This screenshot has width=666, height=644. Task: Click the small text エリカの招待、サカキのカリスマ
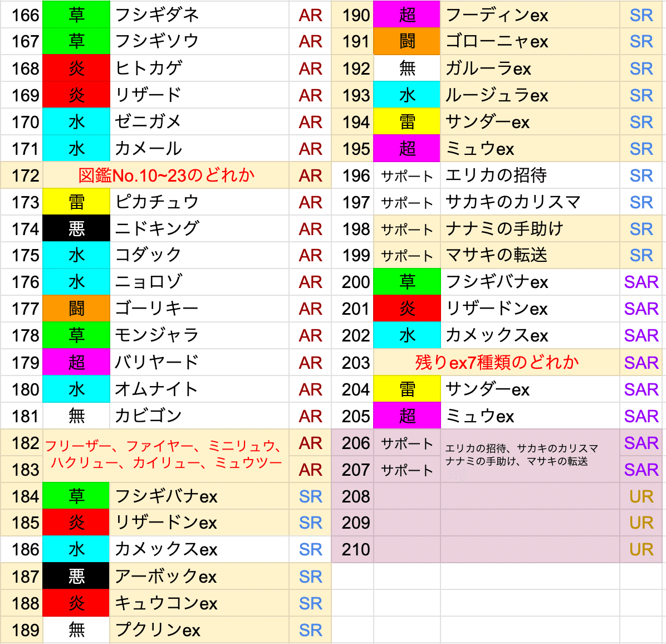coord(522,448)
